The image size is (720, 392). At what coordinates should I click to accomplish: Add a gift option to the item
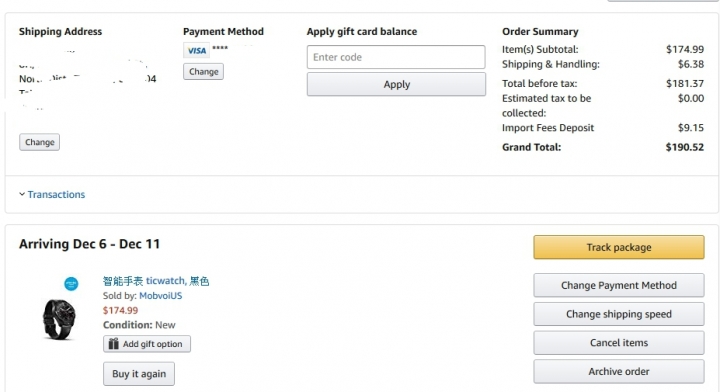click(147, 344)
